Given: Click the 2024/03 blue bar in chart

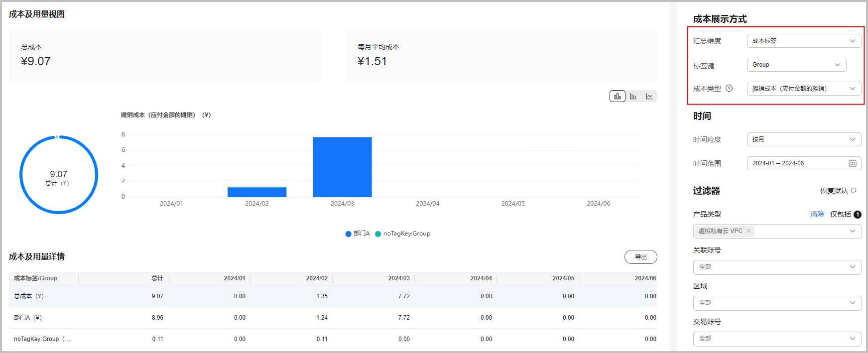Looking at the screenshot, I should 342,167.
